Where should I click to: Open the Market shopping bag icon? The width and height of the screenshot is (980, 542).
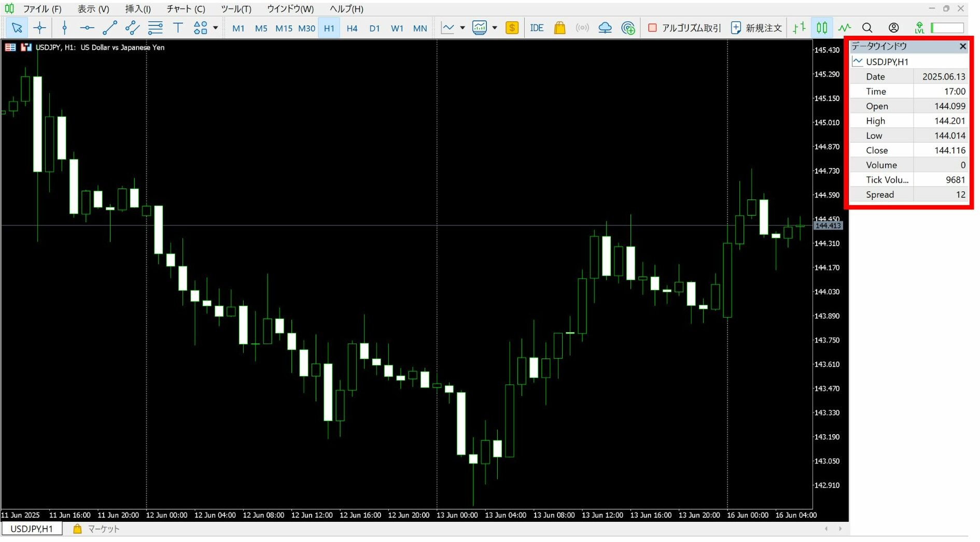(559, 28)
